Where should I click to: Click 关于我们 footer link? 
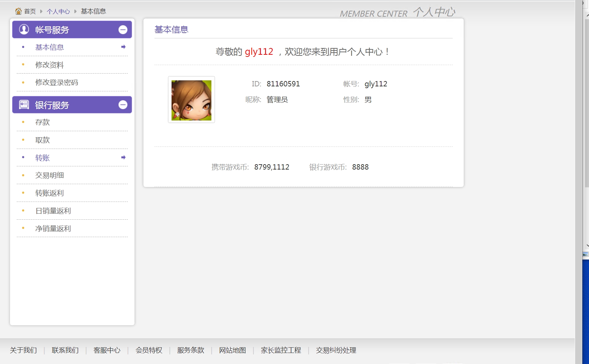pyautogui.click(x=23, y=350)
